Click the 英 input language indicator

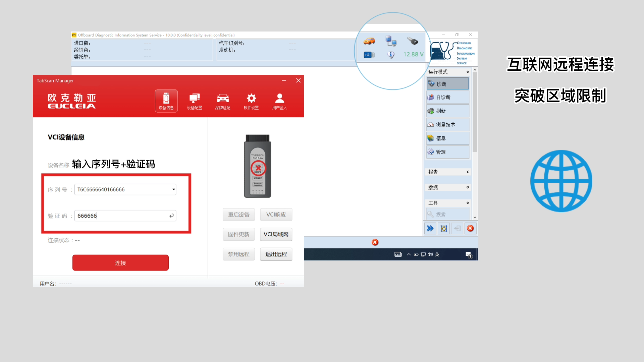click(x=437, y=254)
